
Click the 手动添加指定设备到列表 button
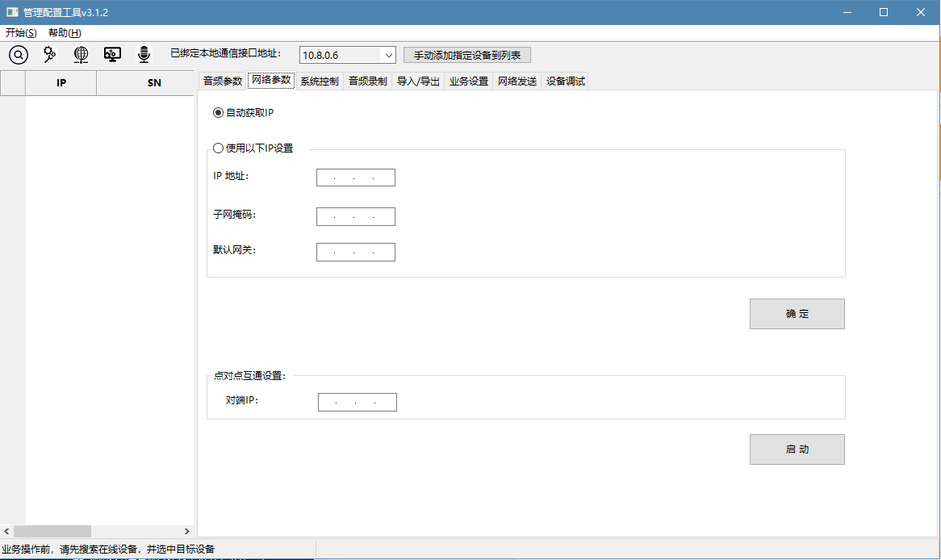(x=466, y=54)
